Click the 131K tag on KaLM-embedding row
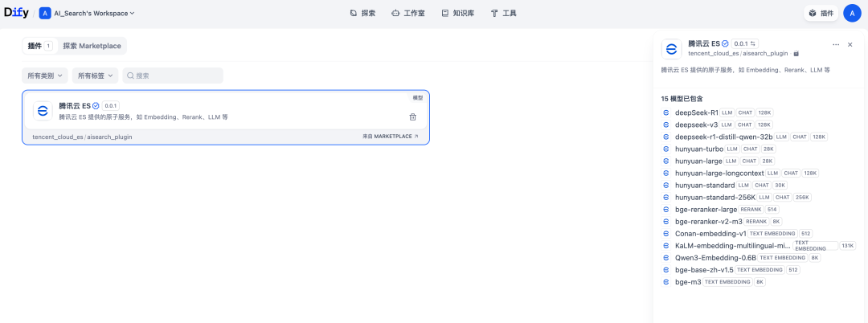Image resolution: width=868 pixels, height=323 pixels. 848,246
